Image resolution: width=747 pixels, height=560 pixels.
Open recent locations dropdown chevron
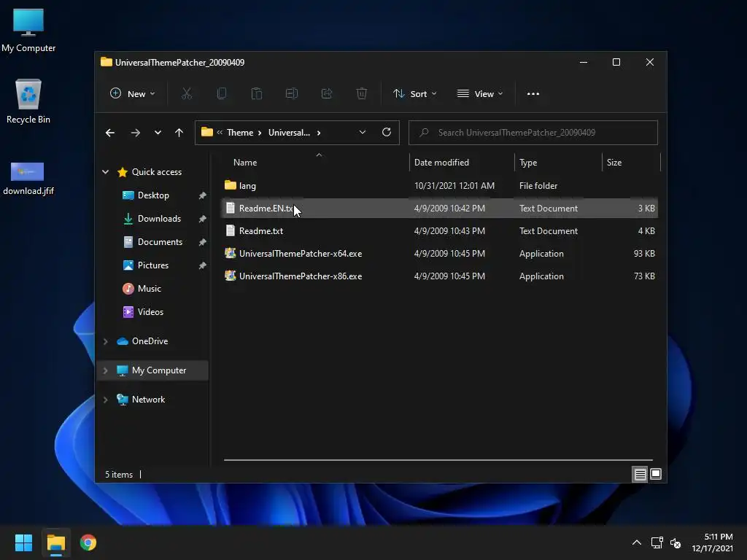[158, 133]
